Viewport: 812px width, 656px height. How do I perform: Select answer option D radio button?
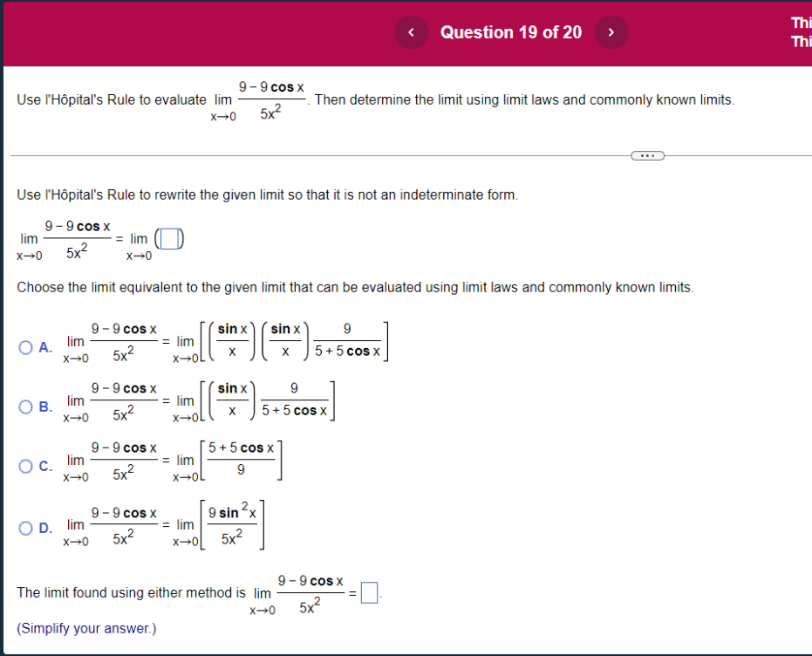pos(25,528)
